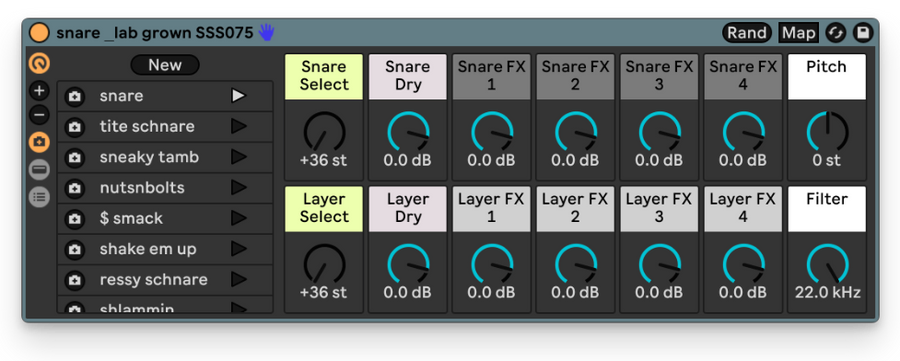Launch the sneaky tamb snapshot
The image size is (900, 361).
click(239, 157)
